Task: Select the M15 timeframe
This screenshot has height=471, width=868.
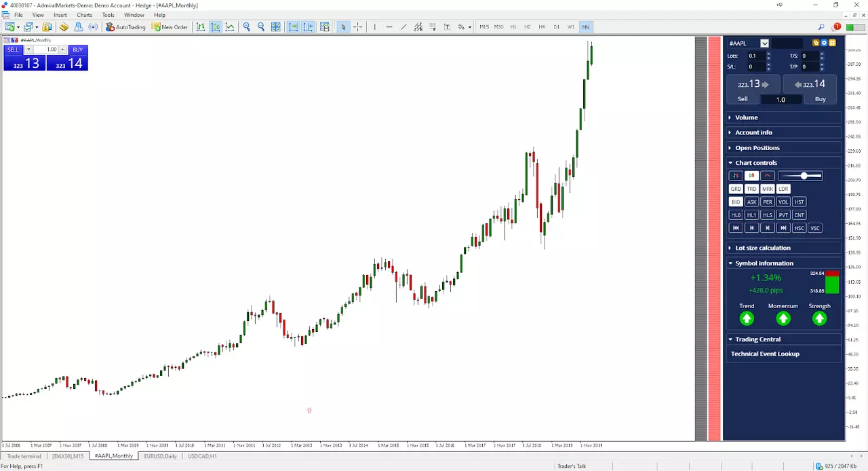Action: pyautogui.click(x=484, y=27)
